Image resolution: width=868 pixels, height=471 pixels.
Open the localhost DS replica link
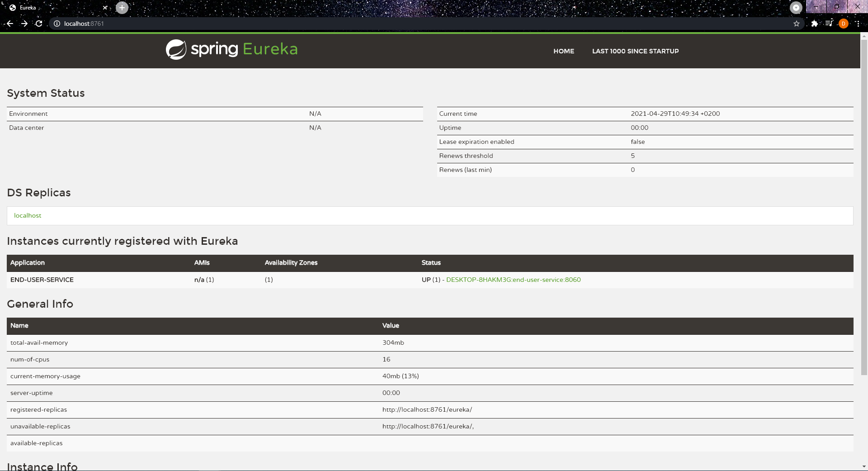[28, 215]
